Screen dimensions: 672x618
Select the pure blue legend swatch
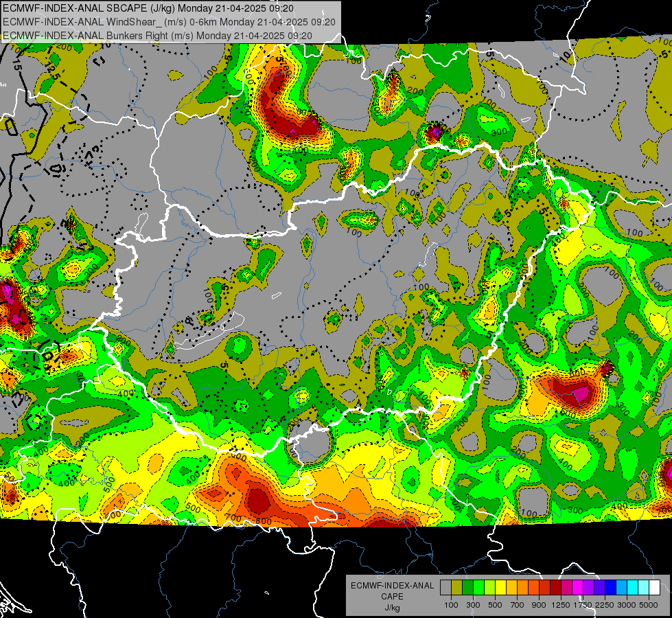611,588
